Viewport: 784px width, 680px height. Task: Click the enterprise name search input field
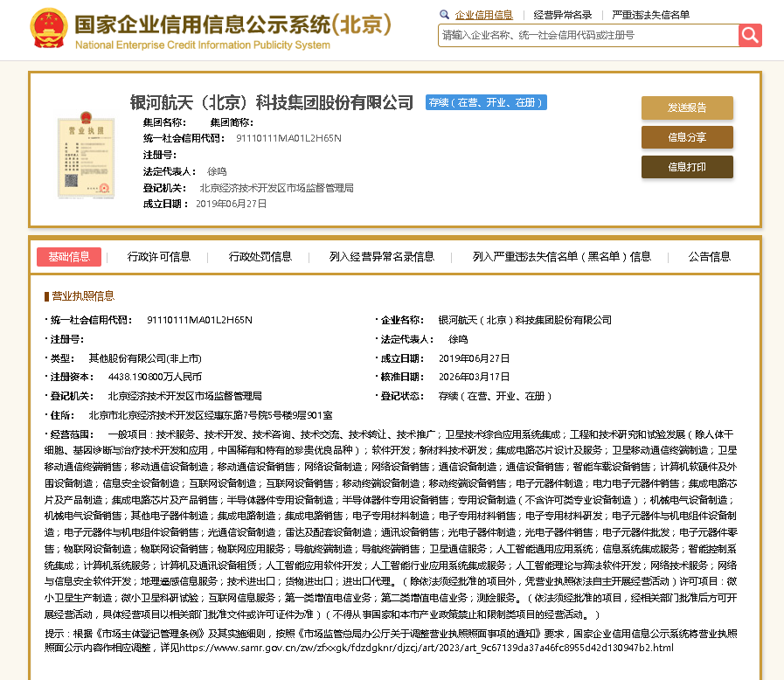pyautogui.click(x=587, y=35)
